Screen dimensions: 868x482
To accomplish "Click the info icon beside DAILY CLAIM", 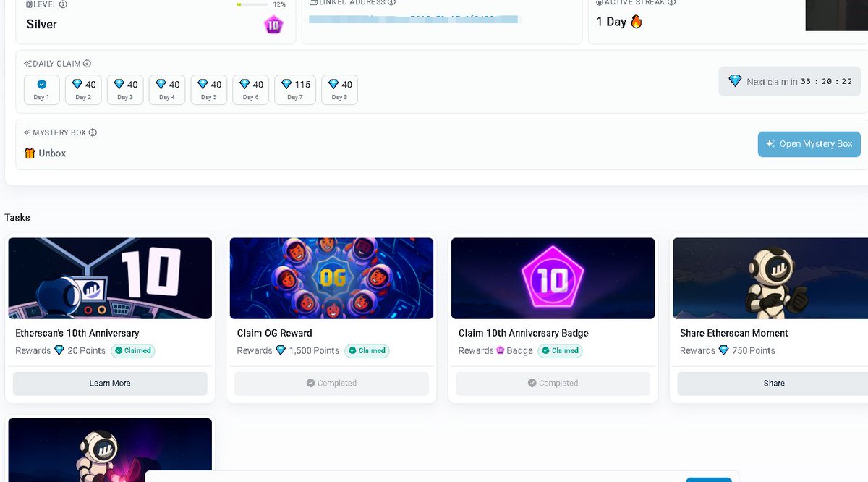I will (88, 64).
